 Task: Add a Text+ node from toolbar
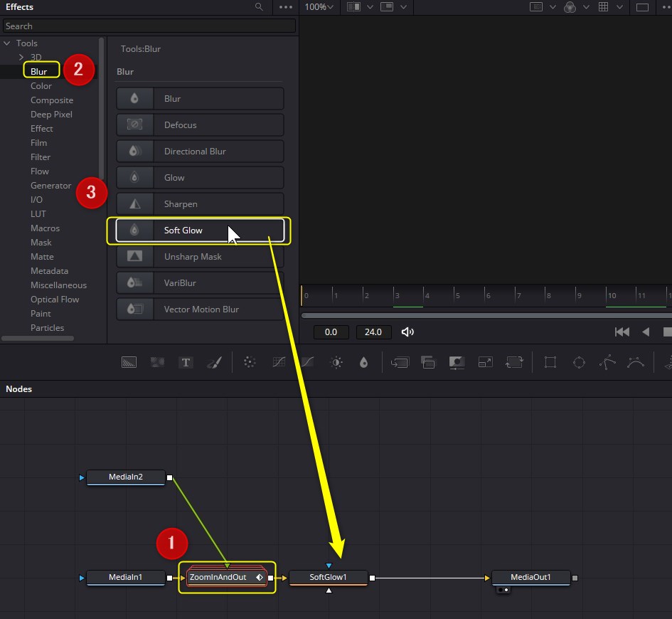click(x=186, y=363)
